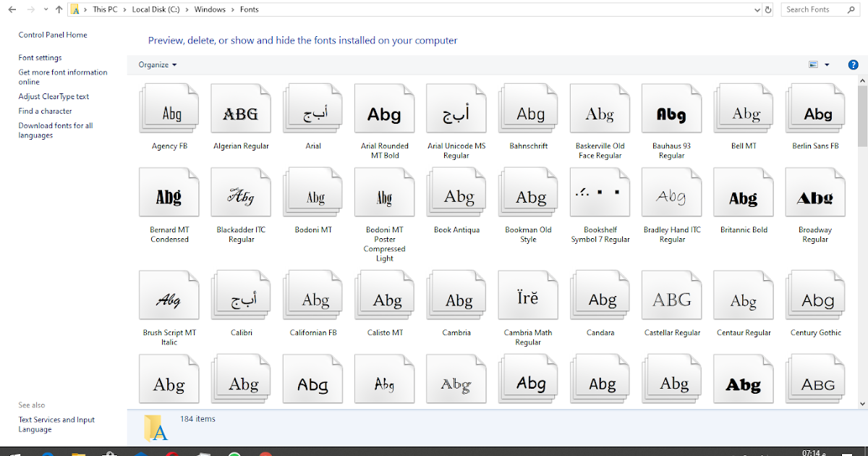Select the Century Gothic font icon
Viewport: 868px width, 456px height.
click(815, 295)
